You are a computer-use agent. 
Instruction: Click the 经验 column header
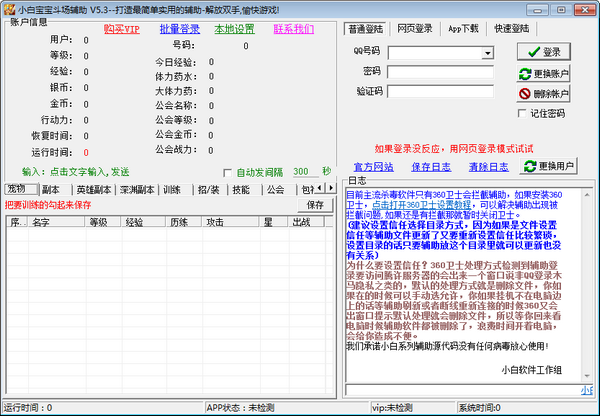pos(133,221)
